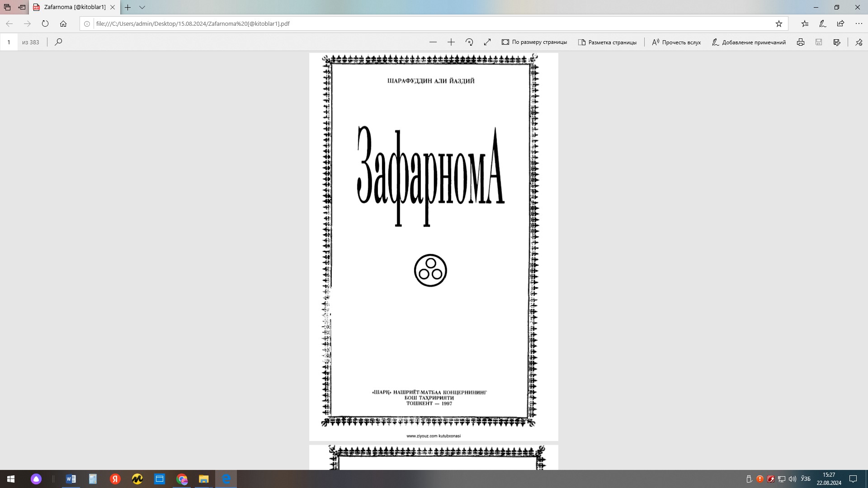
Task: Go back with the back arrow
Action: pyautogui.click(x=9, y=23)
